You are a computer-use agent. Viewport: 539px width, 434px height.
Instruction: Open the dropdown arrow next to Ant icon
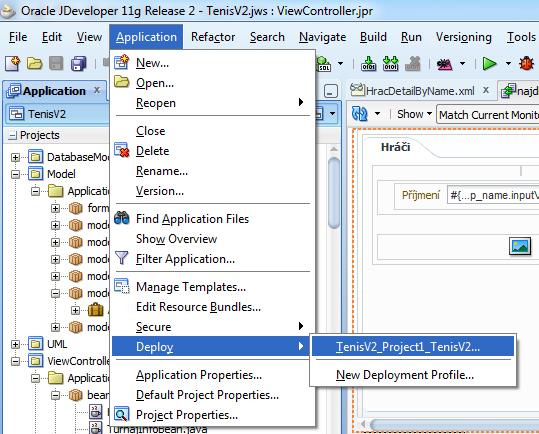(463, 64)
